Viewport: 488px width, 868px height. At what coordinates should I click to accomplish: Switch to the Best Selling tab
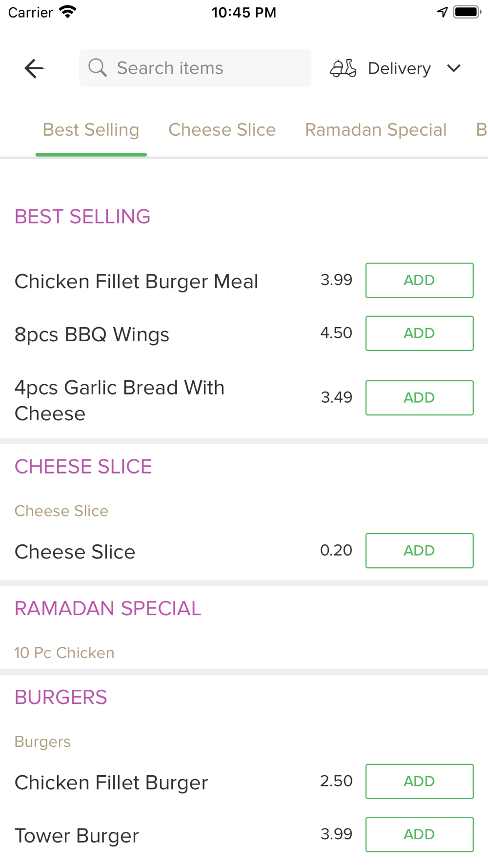tap(91, 130)
